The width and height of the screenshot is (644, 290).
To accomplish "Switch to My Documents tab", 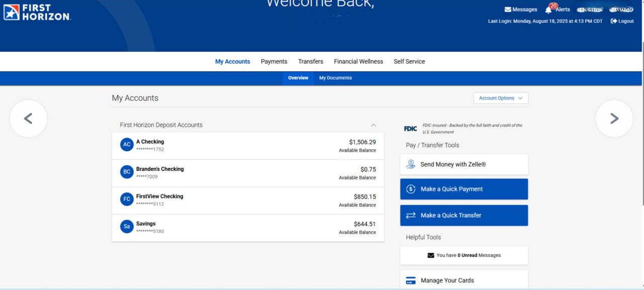I will pyautogui.click(x=335, y=78).
